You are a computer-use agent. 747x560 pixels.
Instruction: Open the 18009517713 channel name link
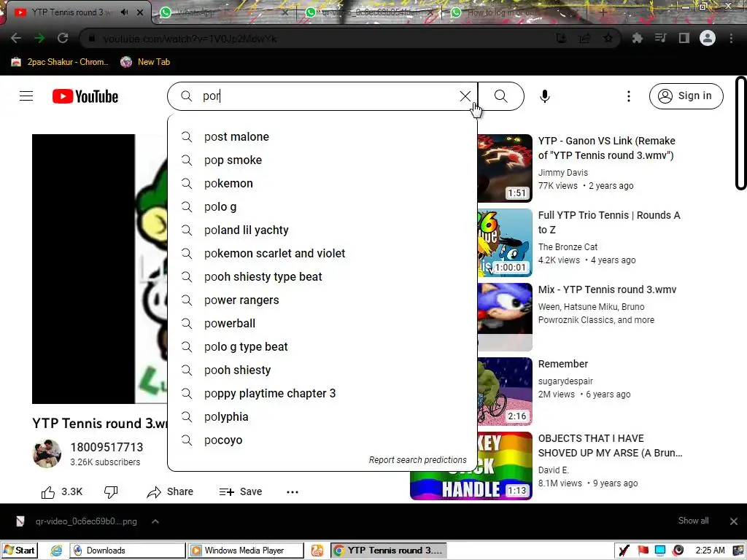point(107,447)
